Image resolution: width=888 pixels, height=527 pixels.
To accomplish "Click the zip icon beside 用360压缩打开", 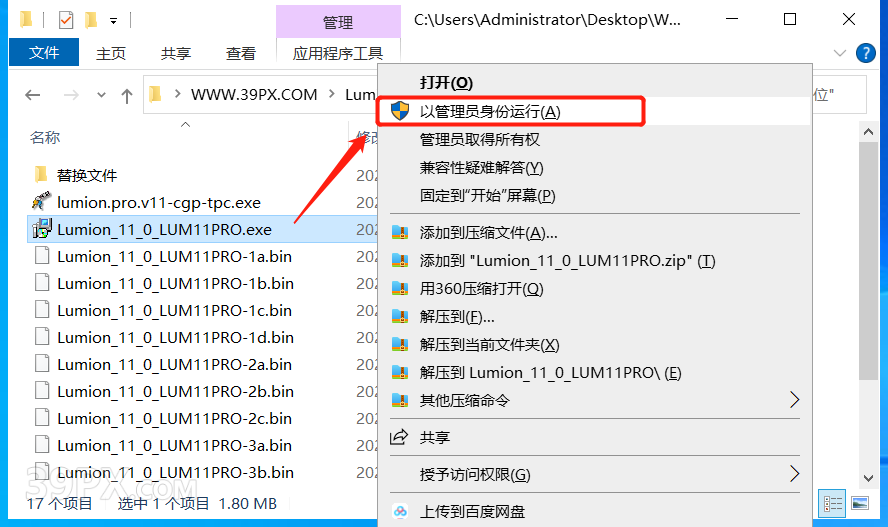I will (x=400, y=289).
